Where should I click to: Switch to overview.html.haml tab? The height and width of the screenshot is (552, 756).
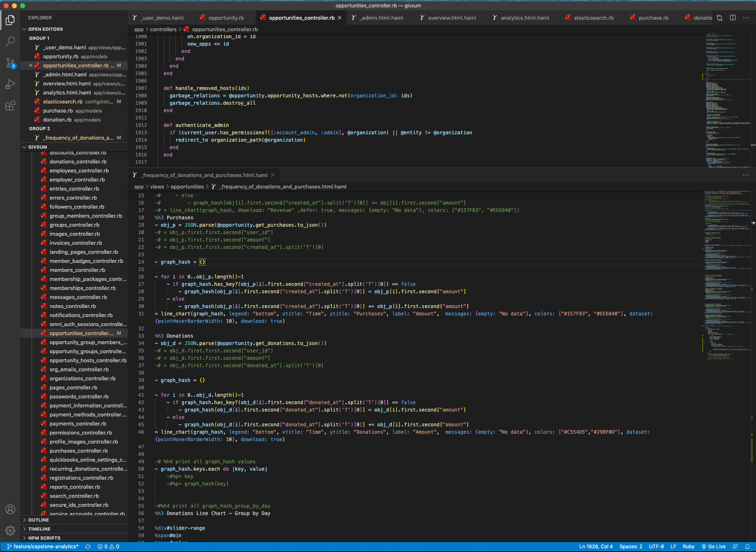pos(452,18)
